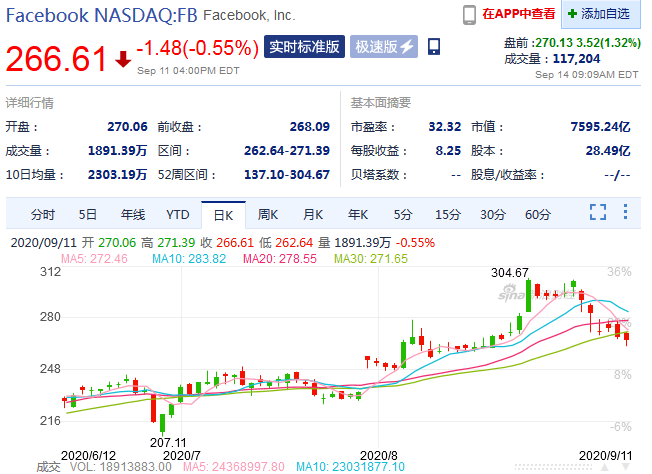
Task: Click the Facebook NASDAQ:FB title
Action: point(101,16)
